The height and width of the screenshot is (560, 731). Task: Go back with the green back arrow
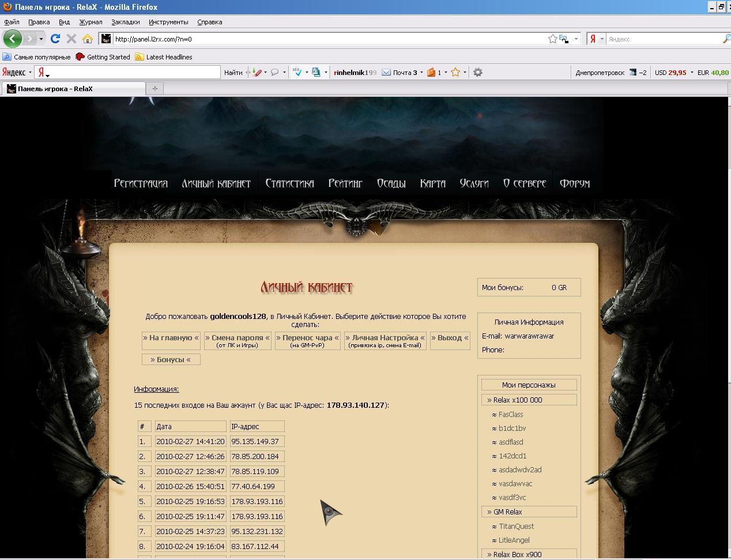[x=13, y=39]
